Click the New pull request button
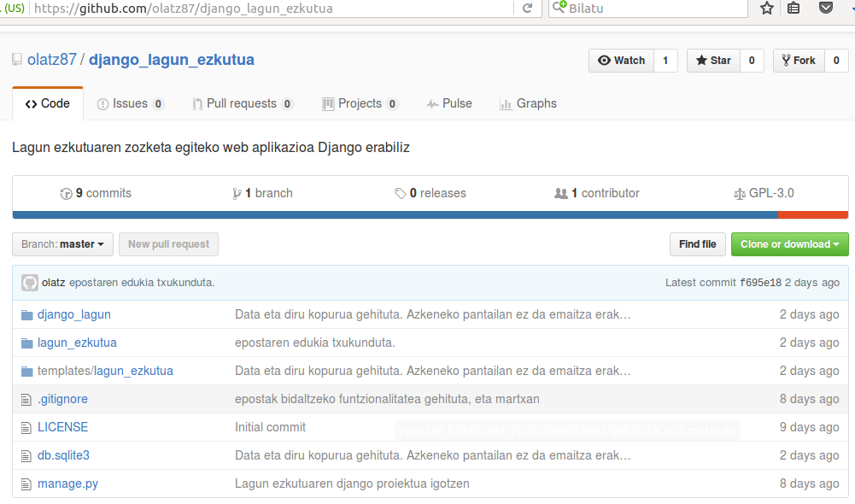 pyautogui.click(x=168, y=244)
